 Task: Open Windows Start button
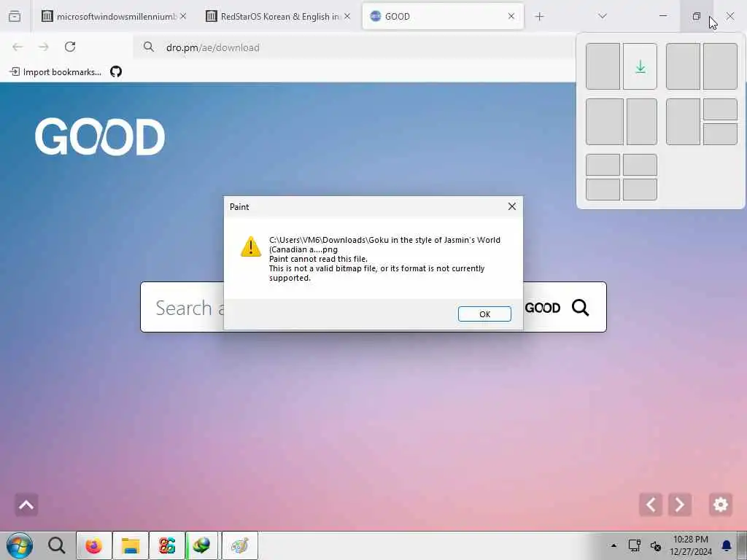click(20, 545)
